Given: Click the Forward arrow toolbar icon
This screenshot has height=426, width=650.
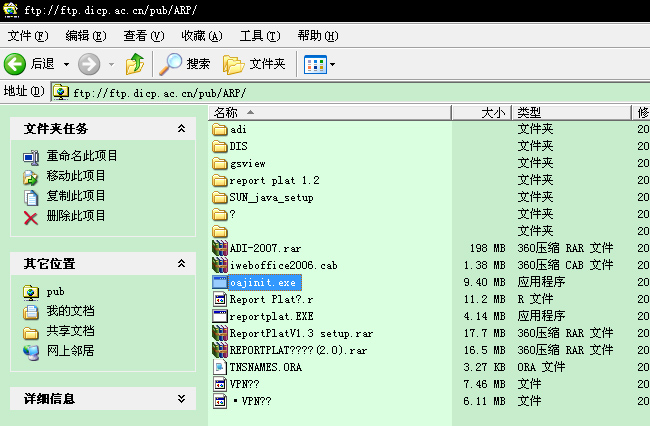Looking at the screenshot, I should click(x=89, y=64).
